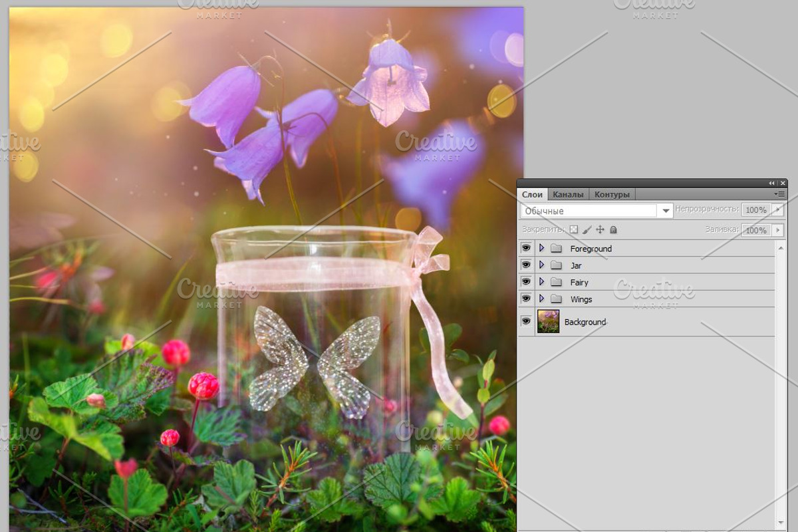Select the Background layer thumbnail
Viewport: 798px width, 532px height.
[549, 321]
